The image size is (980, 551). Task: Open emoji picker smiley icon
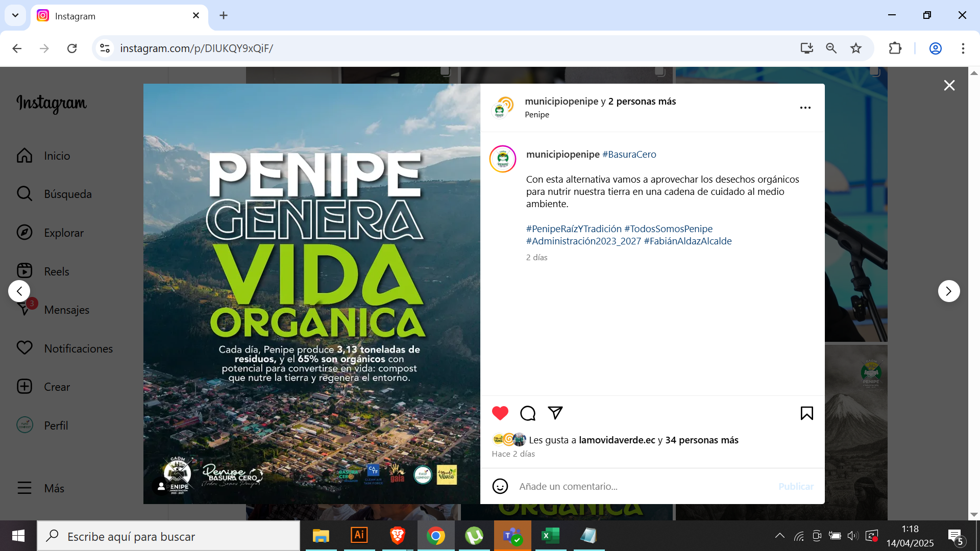tap(500, 486)
